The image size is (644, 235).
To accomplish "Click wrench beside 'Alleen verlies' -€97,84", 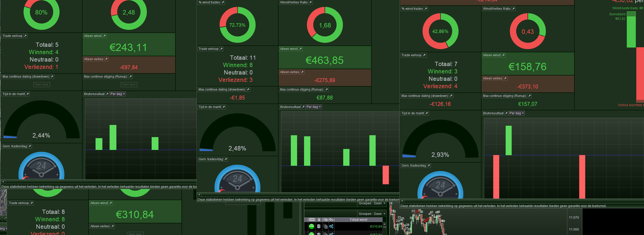I will (x=106, y=59).
